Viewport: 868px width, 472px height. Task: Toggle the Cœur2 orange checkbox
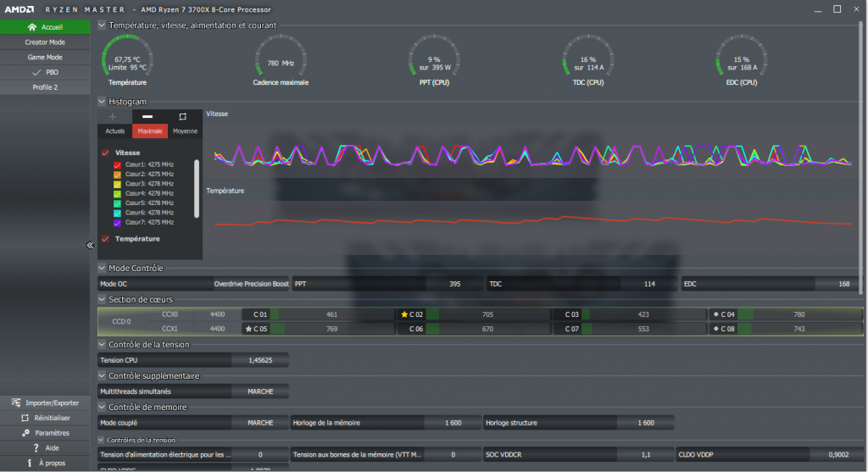(x=117, y=175)
